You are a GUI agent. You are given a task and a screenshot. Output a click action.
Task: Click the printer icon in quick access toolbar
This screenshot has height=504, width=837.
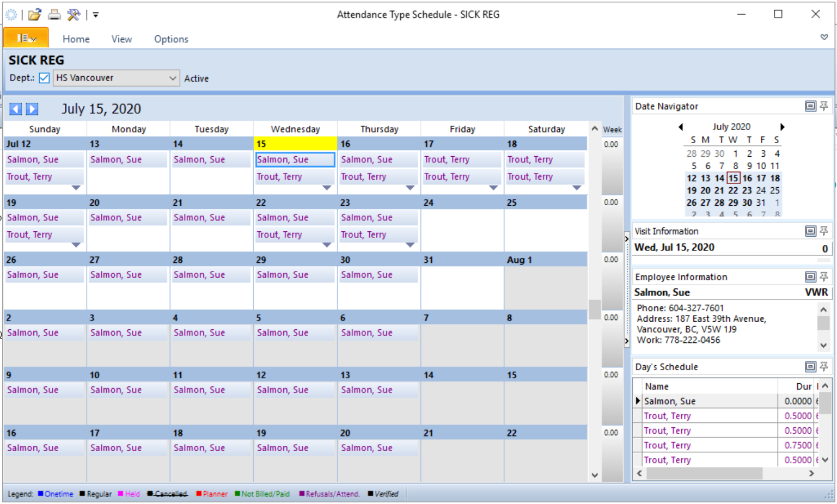(54, 15)
